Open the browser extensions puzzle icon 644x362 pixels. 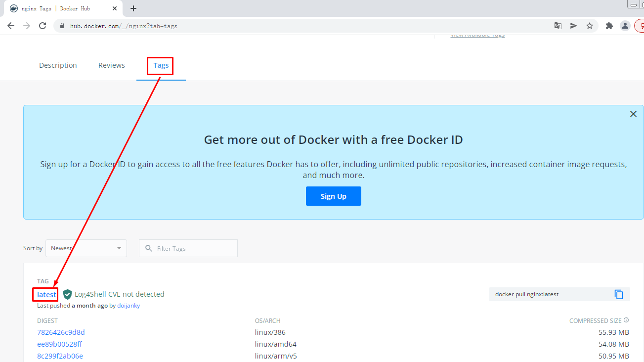609,26
